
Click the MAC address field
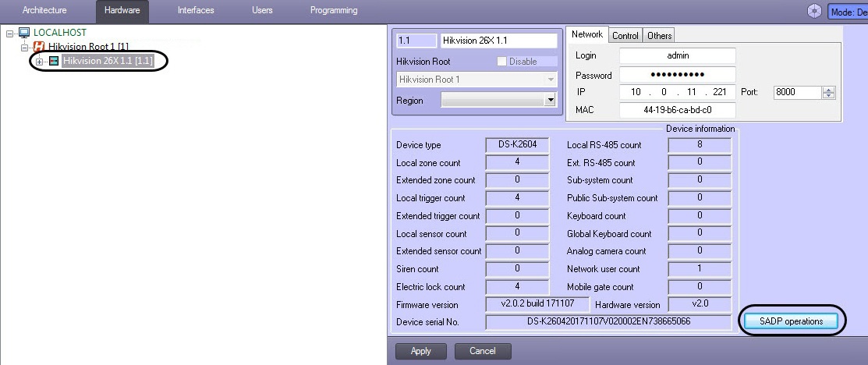[x=678, y=110]
